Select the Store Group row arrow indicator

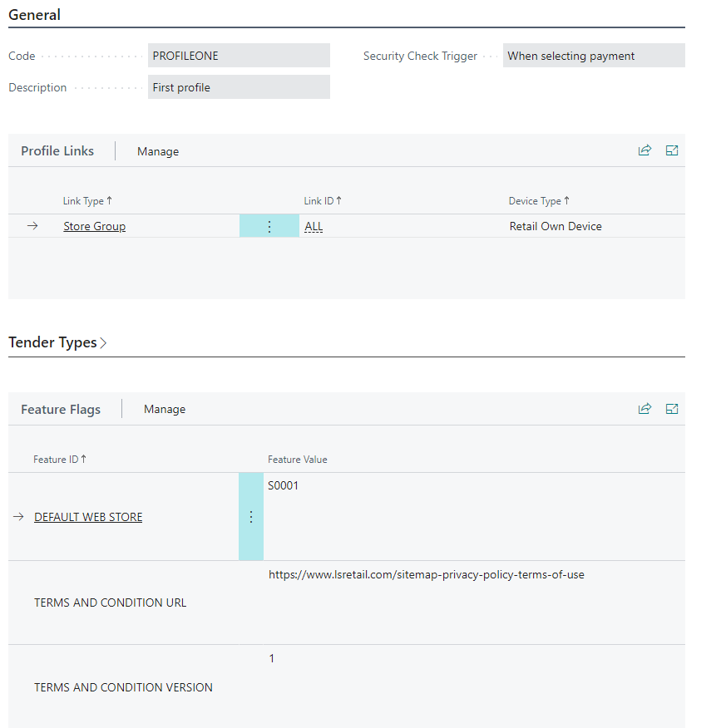pos(32,226)
